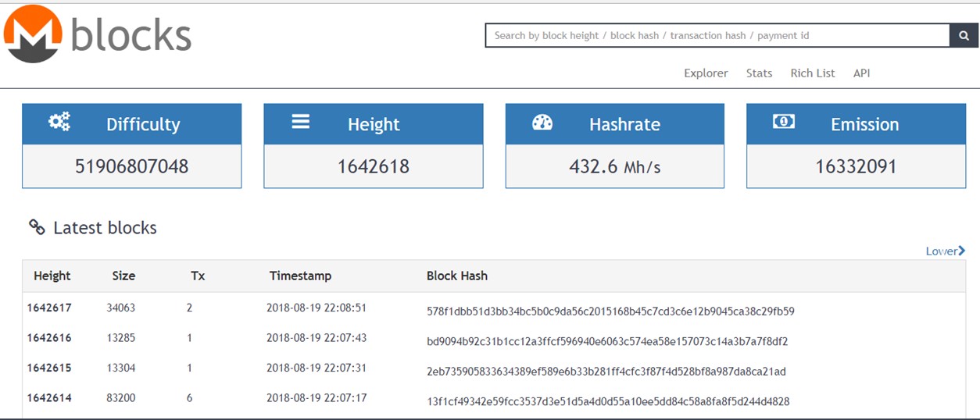The height and width of the screenshot is (420, 980).
Task: Click block hash starting with 13f1cf49
Action: (608, 401)
